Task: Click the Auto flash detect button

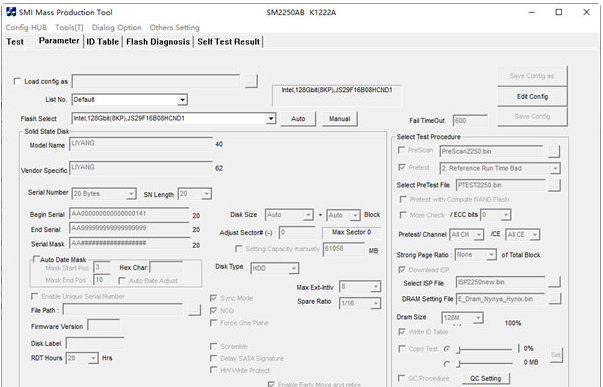Action: pos(298,119)
